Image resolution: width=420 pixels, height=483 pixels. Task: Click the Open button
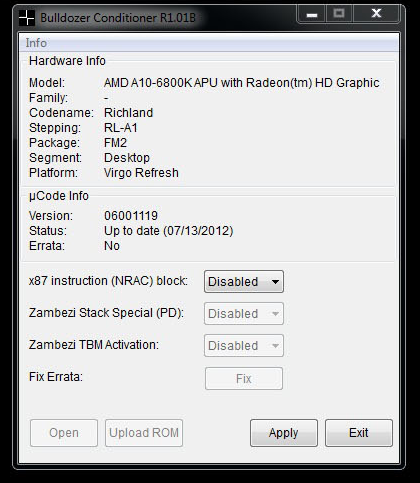tap(64, 433)
